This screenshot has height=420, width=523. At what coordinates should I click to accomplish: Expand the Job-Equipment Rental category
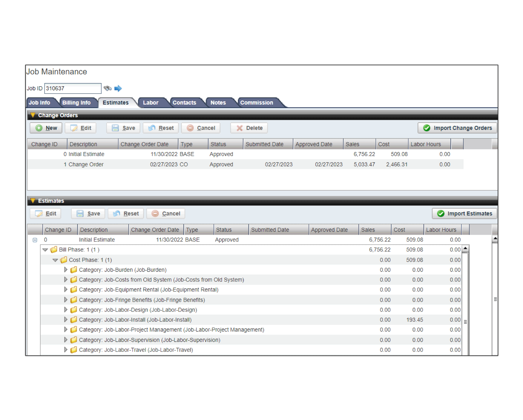pos(66,289)
